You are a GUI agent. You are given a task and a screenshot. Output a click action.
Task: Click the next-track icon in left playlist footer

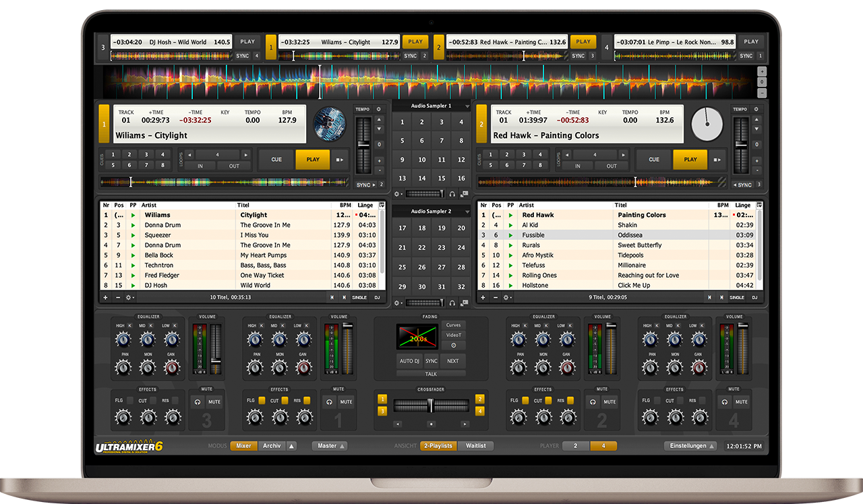(x=344, y=297)
